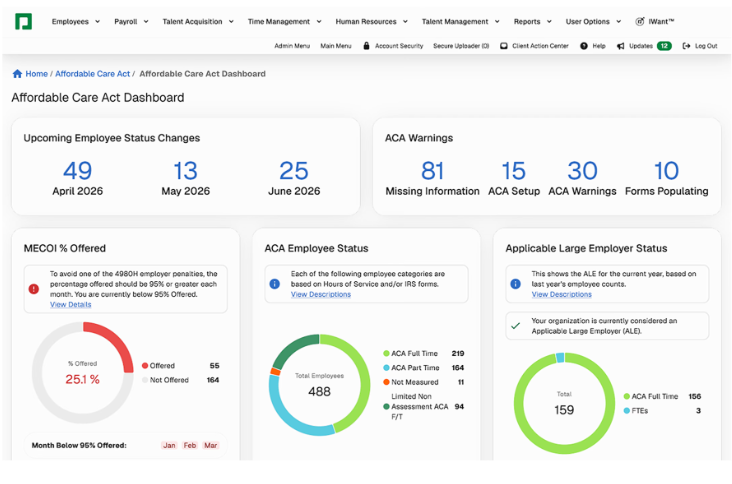Open the IWant search label
The height and width of the screenshot is (484, 732).
pyautogui.click(x=661, y=21)
